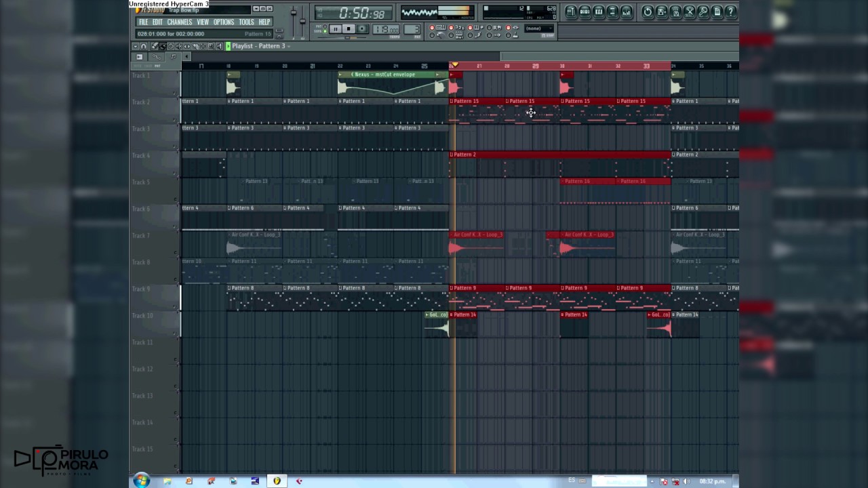Click the FL Studio taskbar icon
The height and width of the screenshot is (488, 868).
pyautogui.click(x=277, y=481)
